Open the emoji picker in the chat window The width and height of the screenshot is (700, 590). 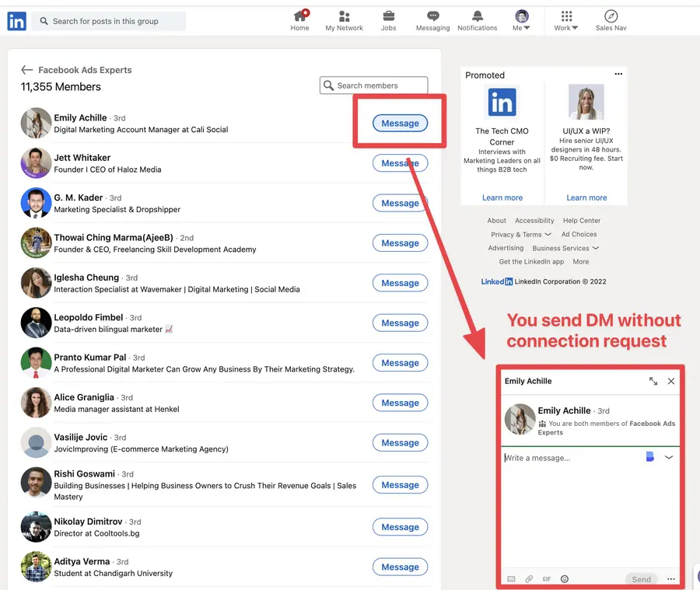565,579
